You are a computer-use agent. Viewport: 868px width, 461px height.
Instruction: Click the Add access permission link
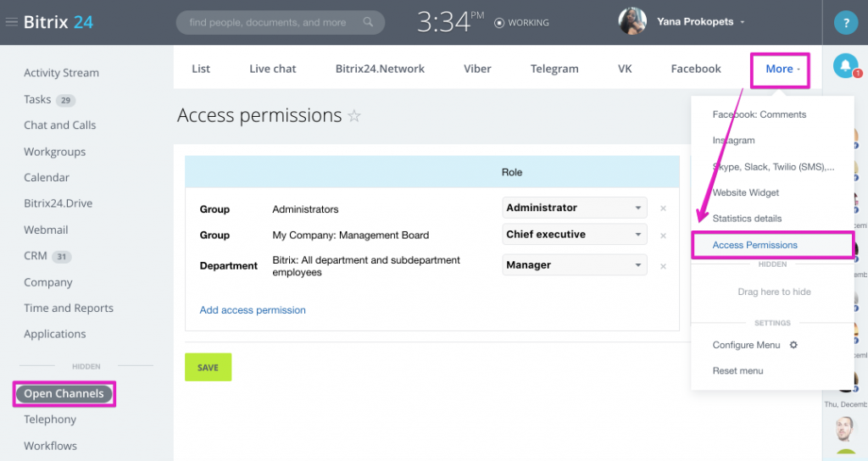(253, 310)
